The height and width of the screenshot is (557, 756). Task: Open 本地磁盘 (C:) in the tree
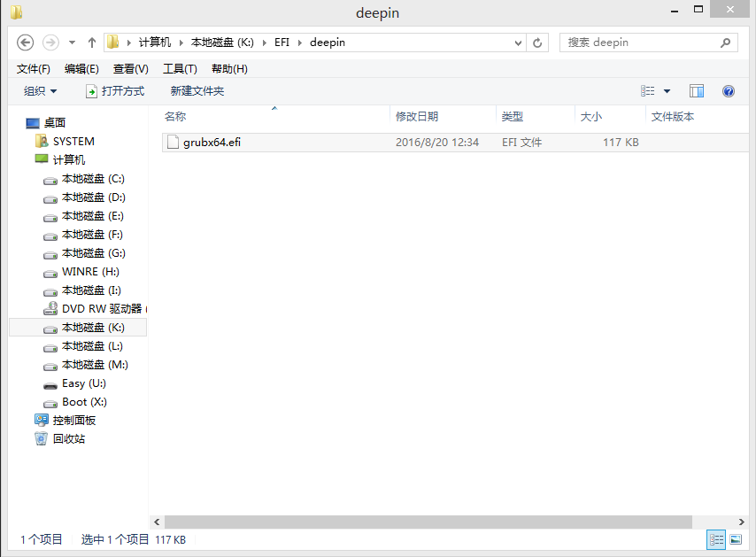(x=84, y=179)
